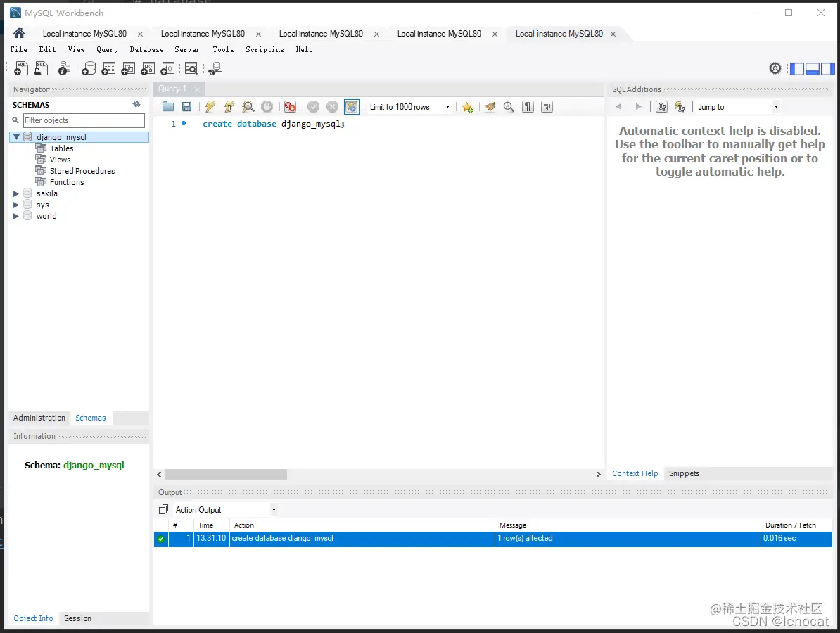
Task: Create a new schema icon
Action: click(x=89, y=68)
